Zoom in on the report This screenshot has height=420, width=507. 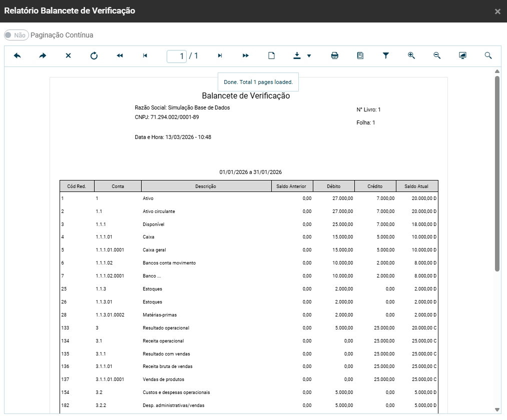411,56
